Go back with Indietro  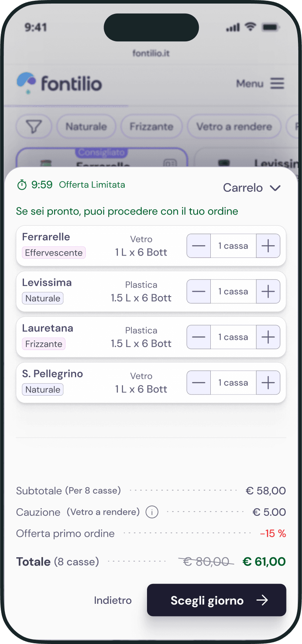point(113,600)
